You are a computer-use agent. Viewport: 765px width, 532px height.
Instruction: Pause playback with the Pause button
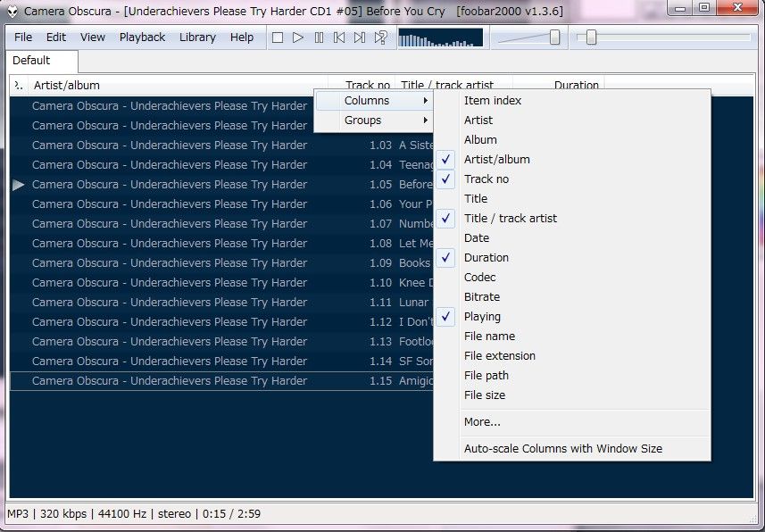319,37
